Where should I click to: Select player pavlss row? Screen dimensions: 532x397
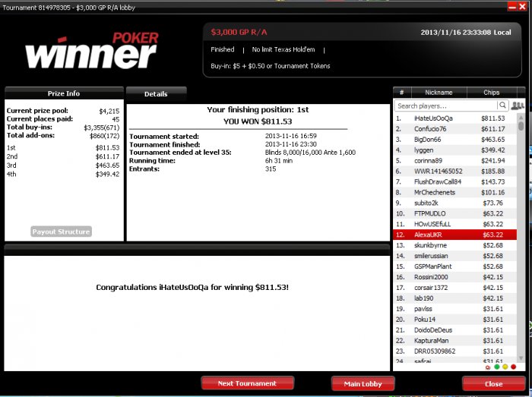(x=455, y=309)
